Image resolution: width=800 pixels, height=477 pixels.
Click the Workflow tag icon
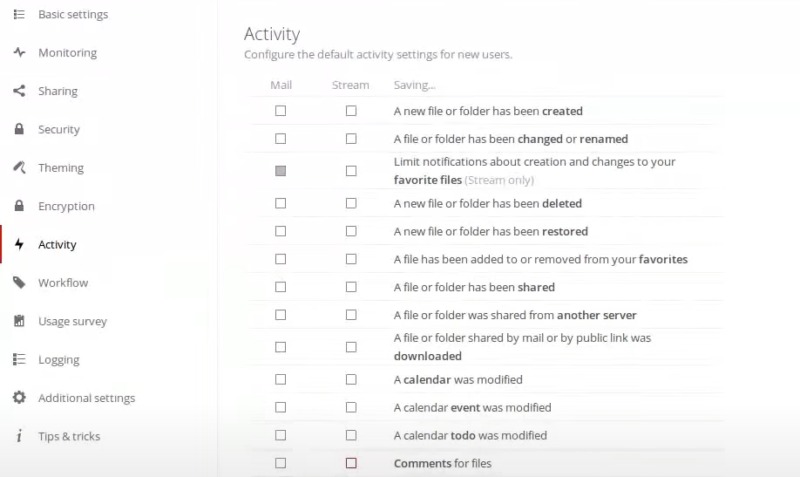(x=19, y=283)
